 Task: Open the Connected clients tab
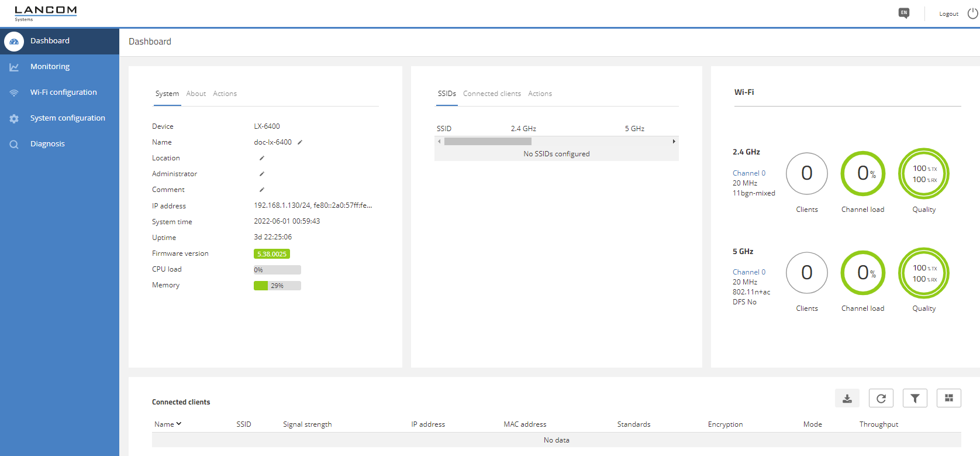tap(492, 94)
